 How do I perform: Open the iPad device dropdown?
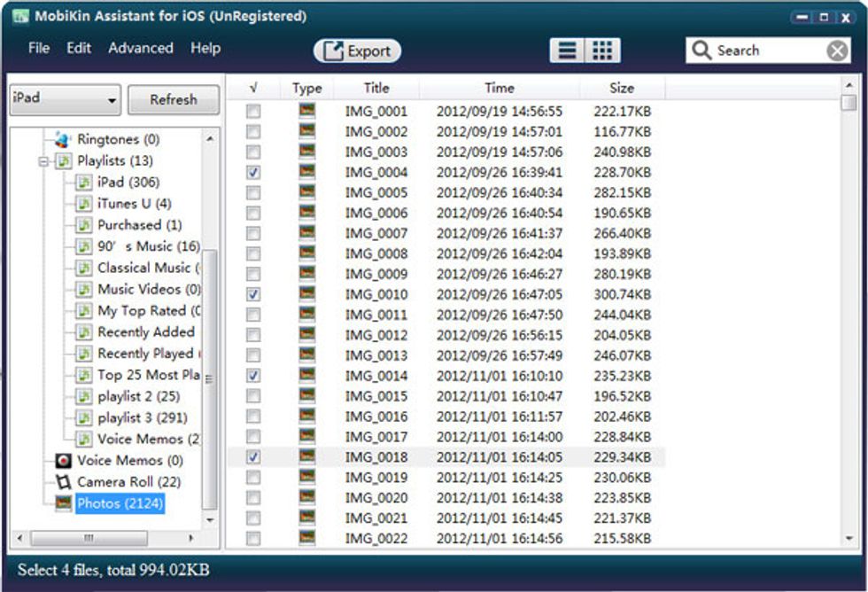[x=66, y=99]
